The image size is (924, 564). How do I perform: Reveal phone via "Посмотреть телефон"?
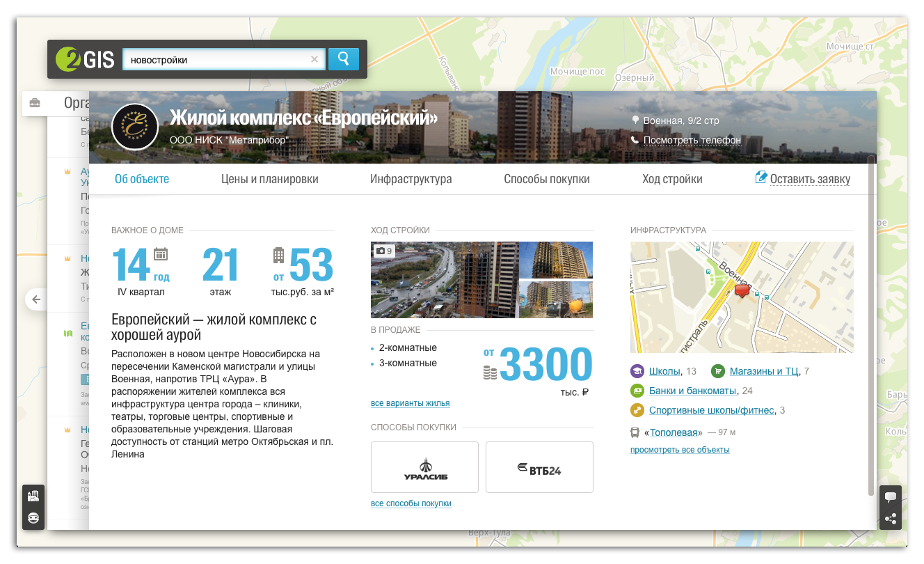click(692, 140)
